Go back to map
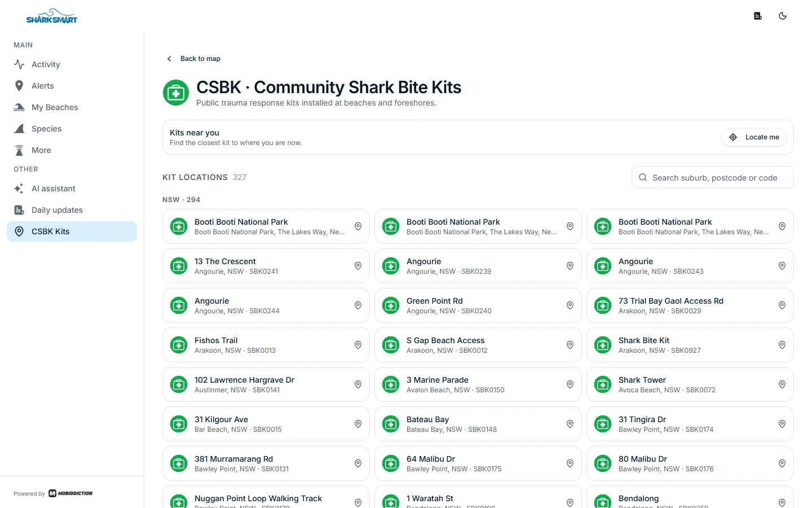The width and height of the screenshot is (812, 508). pos(193,59)
